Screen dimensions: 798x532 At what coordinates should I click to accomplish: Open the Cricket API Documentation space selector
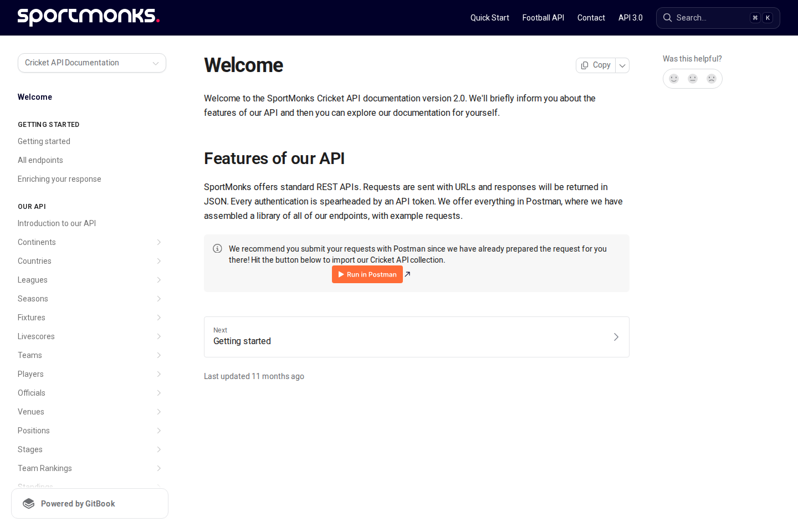point(91,63)
